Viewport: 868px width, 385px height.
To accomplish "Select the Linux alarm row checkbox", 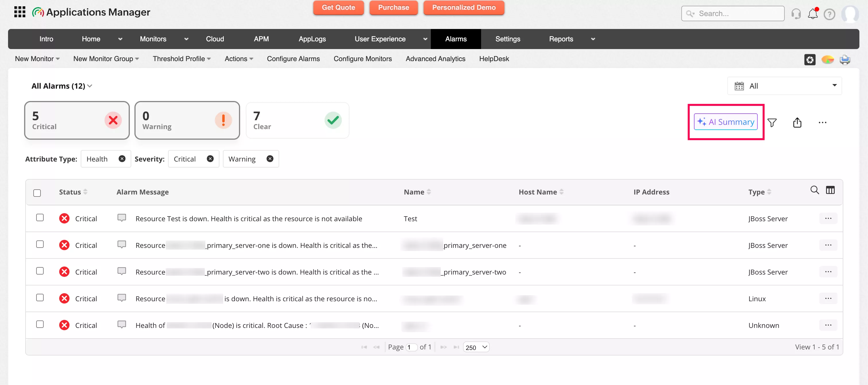I will tap(40, 297).
